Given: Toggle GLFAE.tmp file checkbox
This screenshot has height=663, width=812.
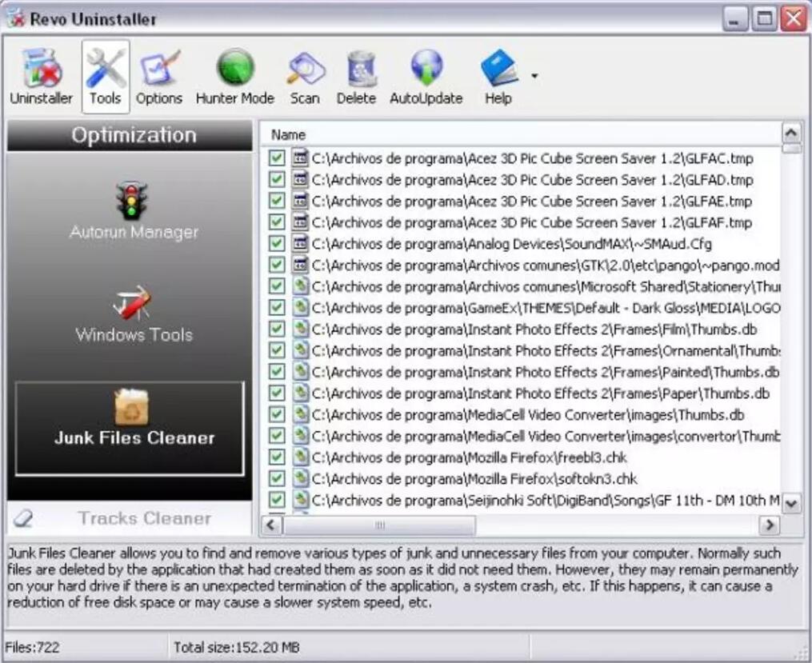Looking at the screenshot, I should [277, 201].
